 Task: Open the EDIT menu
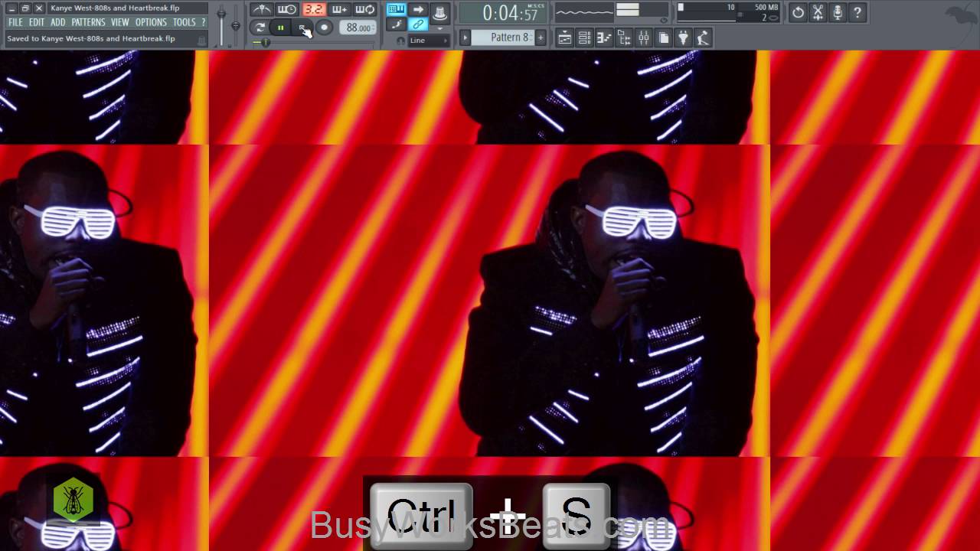coord(37,23)
